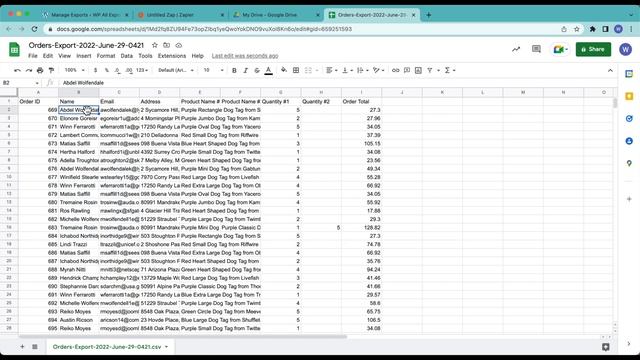Open the Insert menu
This screenshot has height=360, width=640.
pyautogui.click(x=84, y=56)
